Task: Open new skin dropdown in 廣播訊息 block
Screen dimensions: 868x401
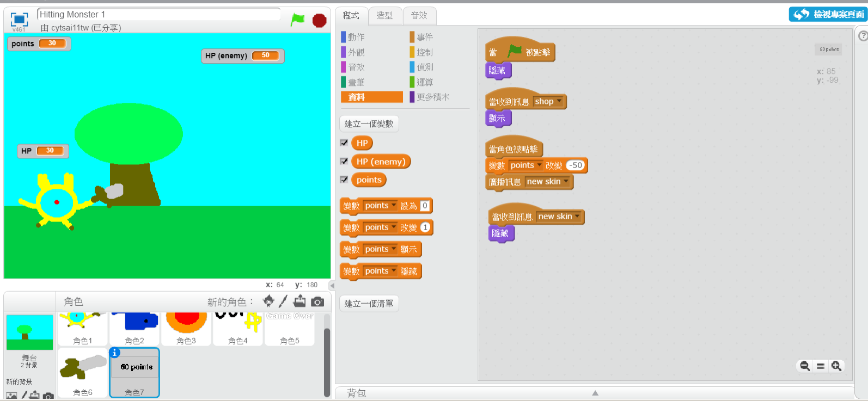Action: (548, 182)
